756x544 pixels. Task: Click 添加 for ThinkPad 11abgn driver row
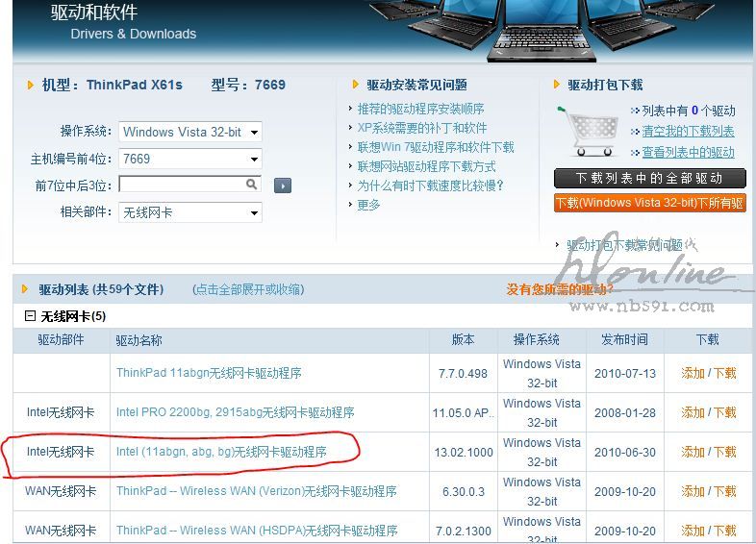point(693,373)
